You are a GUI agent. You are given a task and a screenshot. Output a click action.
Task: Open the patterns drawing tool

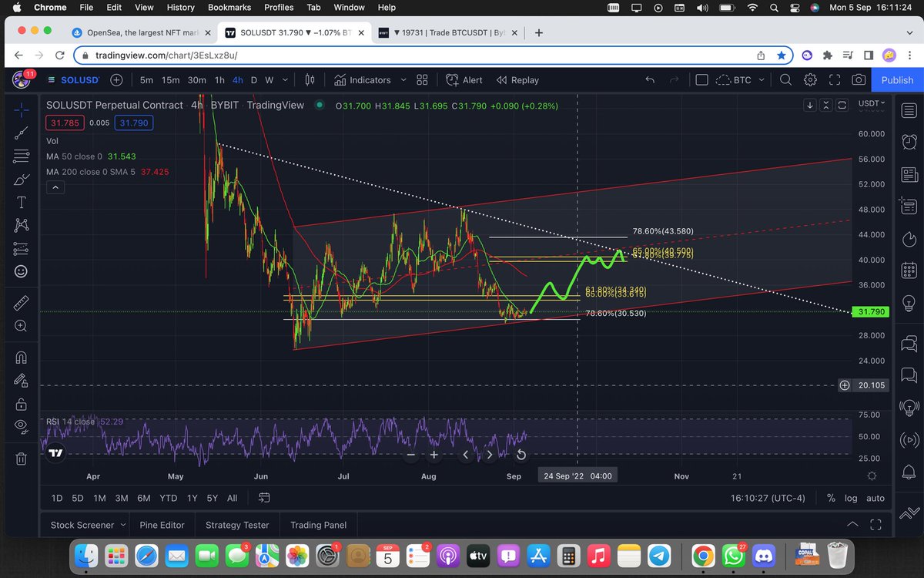coord(21,225)
